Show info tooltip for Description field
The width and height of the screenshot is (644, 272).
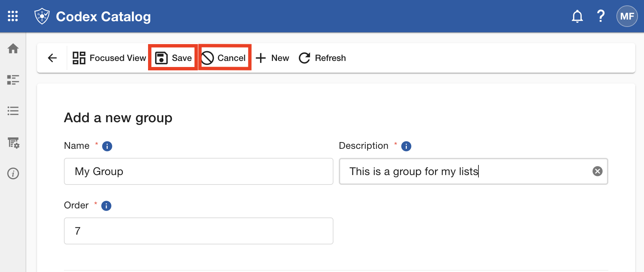coord(406,146)
